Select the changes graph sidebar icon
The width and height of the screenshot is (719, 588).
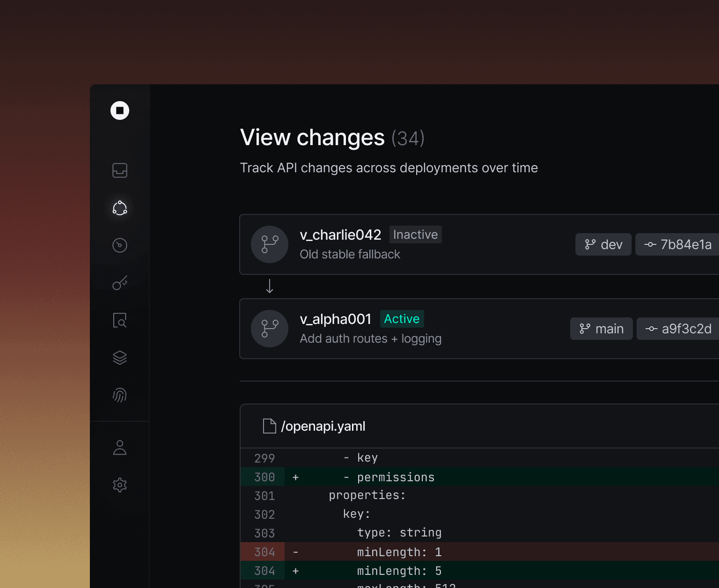tap(120, 208)
